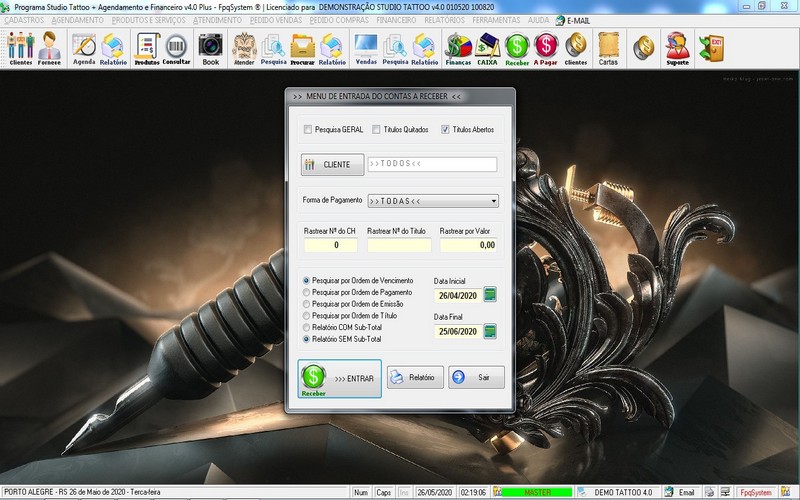800x500 pixels.
Task: Open the FINANCEIRO menu
Action: (396, 20)
